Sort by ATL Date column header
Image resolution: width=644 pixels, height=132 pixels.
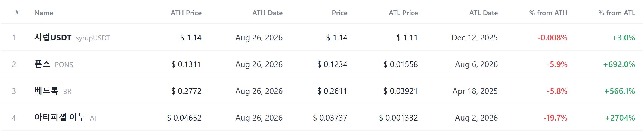(483, 13)
